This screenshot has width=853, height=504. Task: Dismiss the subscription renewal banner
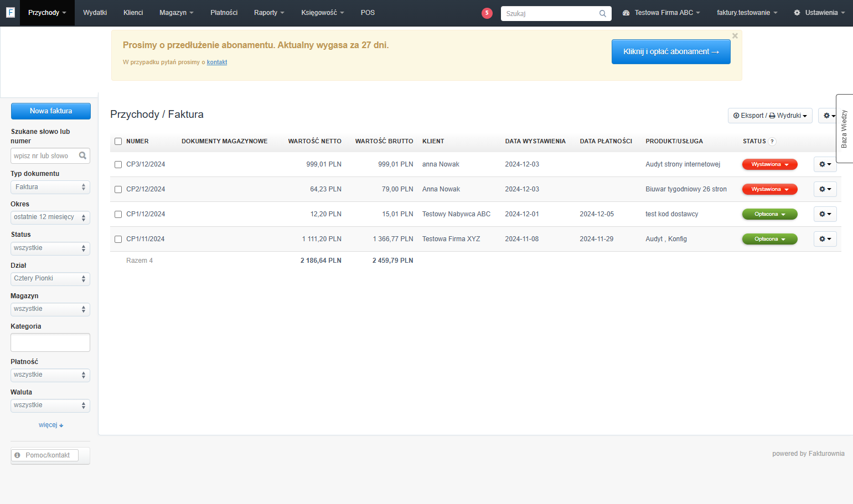pyautogui.click(x=735, y=36)
